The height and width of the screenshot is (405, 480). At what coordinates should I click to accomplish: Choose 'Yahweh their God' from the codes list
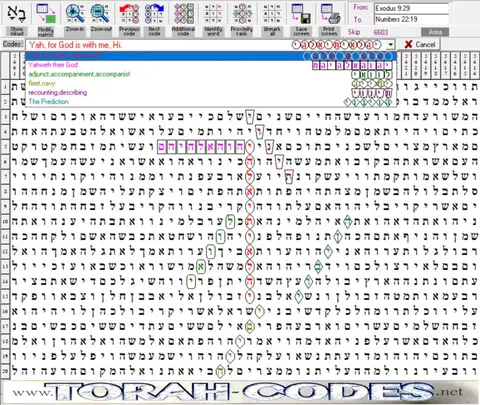tap(211, 65)
